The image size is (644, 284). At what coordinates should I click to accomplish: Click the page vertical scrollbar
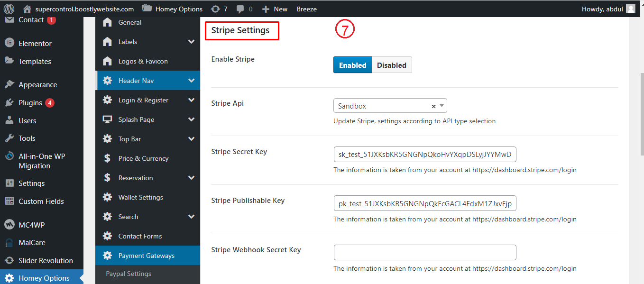pyautogui.click(x=641, y=114)
